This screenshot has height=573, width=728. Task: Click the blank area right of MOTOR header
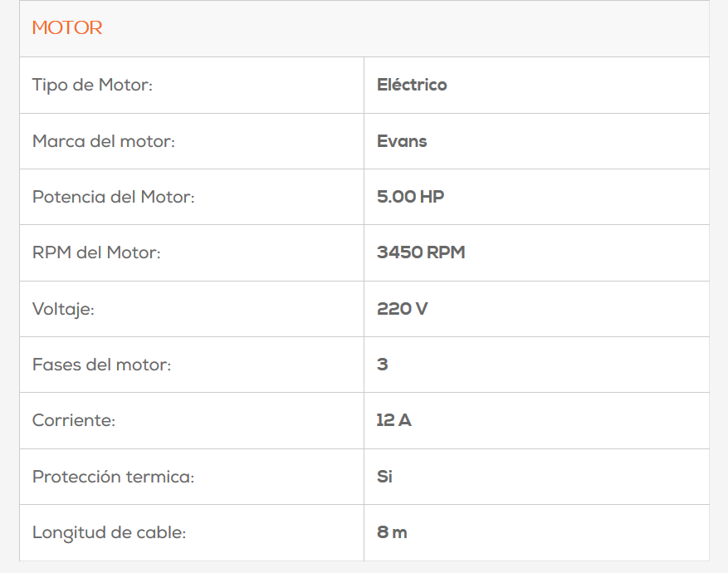point(415,28)
